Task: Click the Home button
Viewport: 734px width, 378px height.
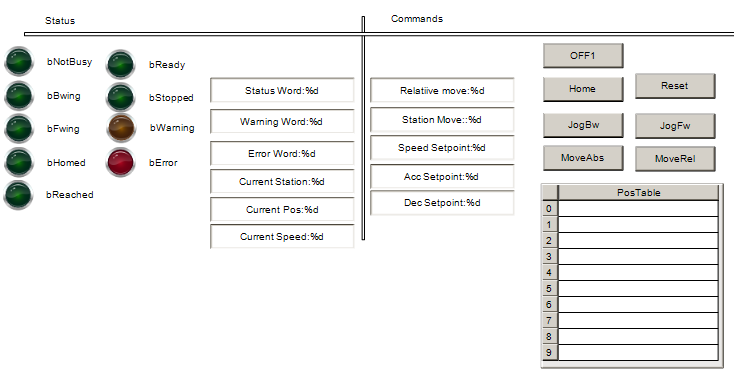Action: [583, 89]
